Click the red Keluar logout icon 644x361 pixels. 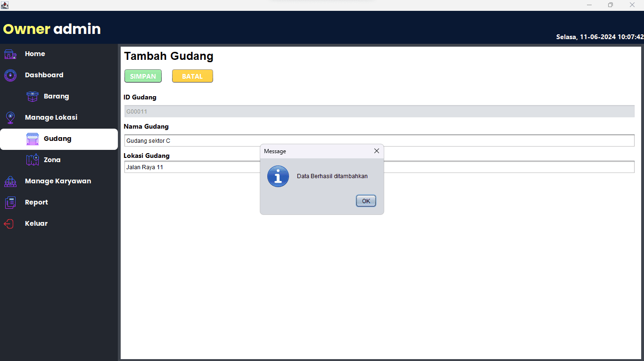click(x=9, y=224)
